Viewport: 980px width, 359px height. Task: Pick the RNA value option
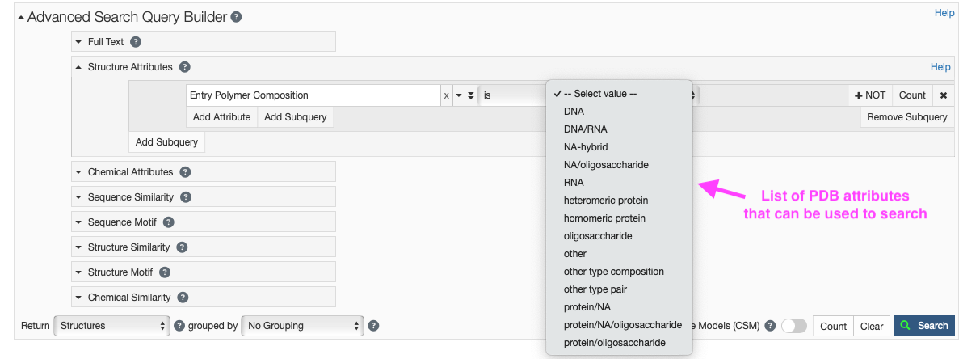pyautogui.click(x=574, y=183)
